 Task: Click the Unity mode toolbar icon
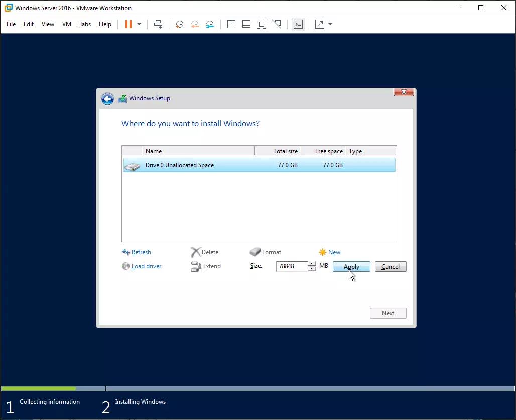click(x=277, y=24)
